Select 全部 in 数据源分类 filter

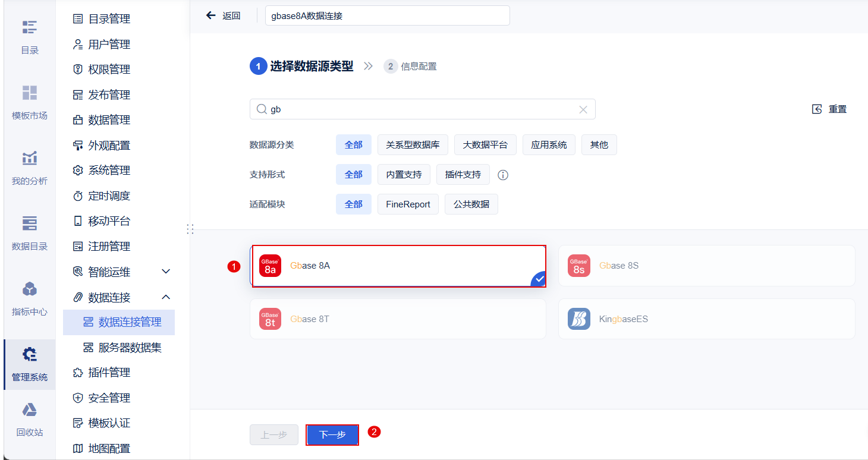[354, 145]
